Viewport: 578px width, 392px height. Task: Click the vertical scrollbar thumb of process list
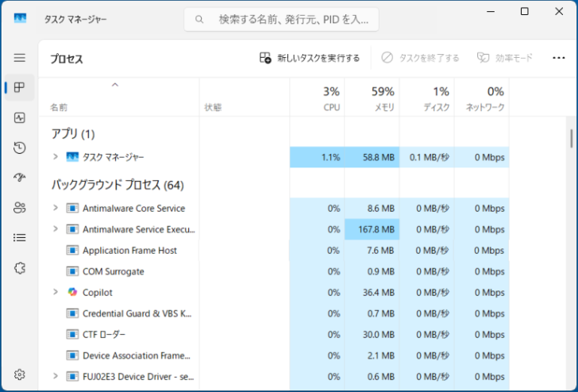pos(572,139)
